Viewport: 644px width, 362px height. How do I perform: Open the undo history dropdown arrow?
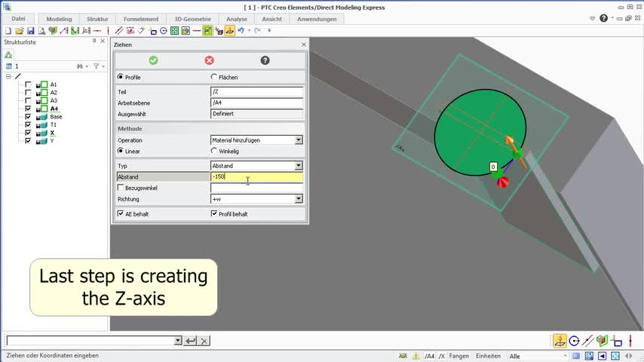(x=249, y=31)
